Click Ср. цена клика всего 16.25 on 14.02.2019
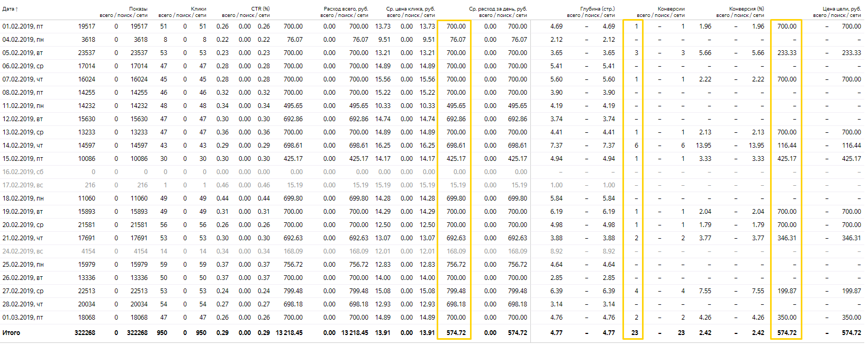This screenshot has height=344, width=868. click(x=383, y=146)
